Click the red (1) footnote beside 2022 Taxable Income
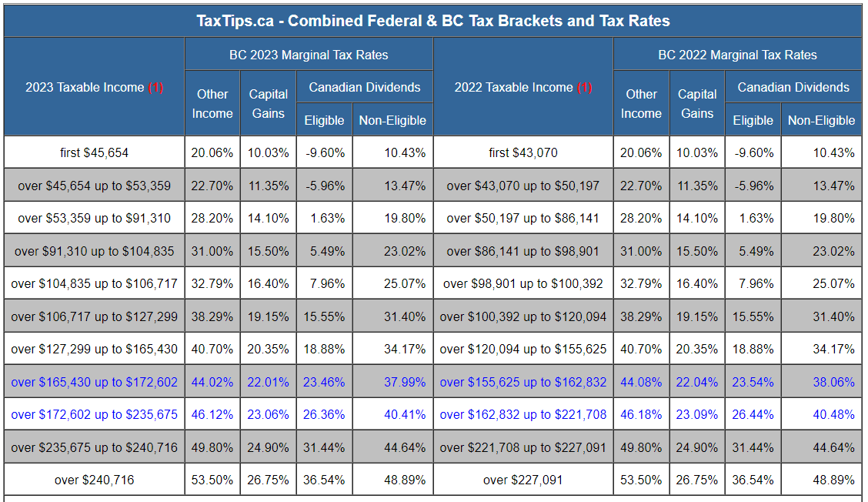This screenshot has height=502, width=868. tap(585, 88)
